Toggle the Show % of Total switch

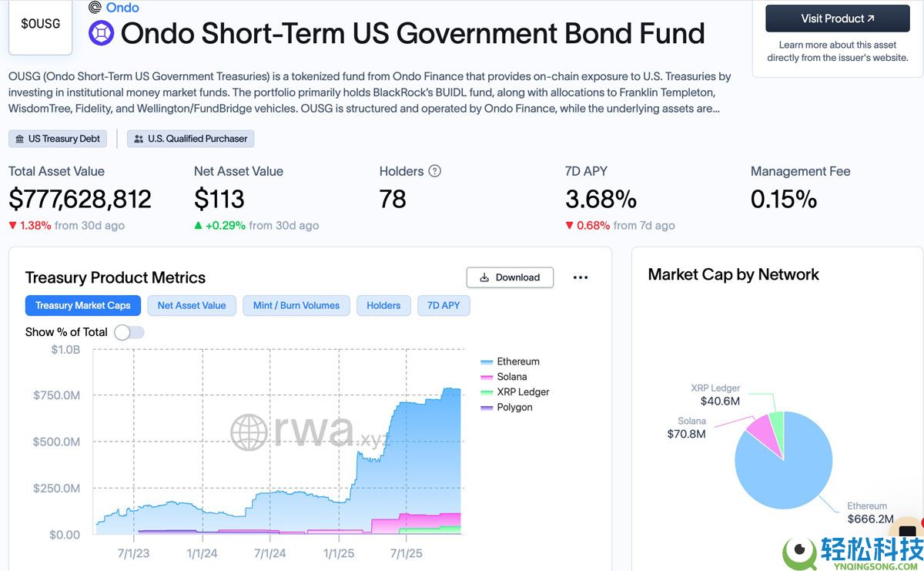129,332
